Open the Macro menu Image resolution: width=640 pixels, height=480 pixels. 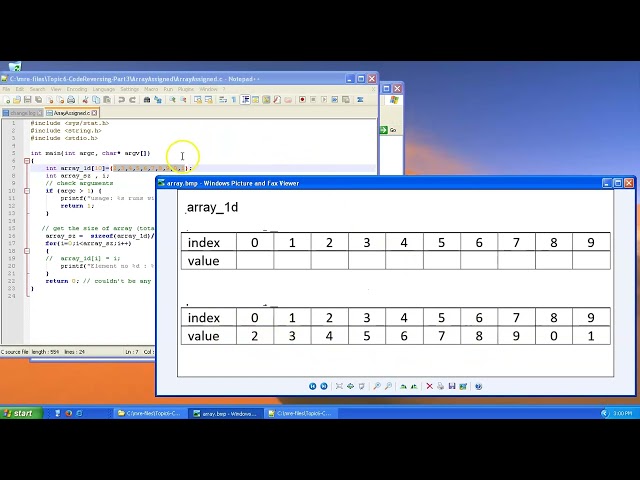(x=151, y=89)
